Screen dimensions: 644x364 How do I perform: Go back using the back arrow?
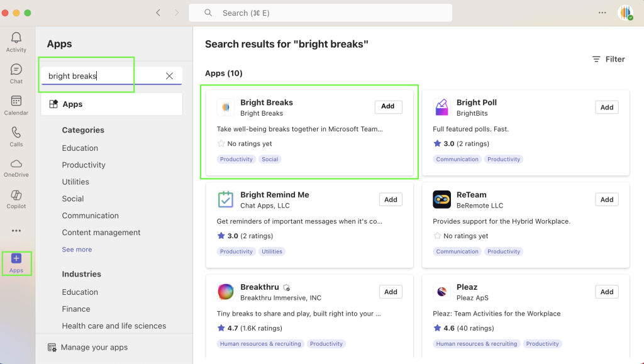pyautogui.click(x=158, y=13)
